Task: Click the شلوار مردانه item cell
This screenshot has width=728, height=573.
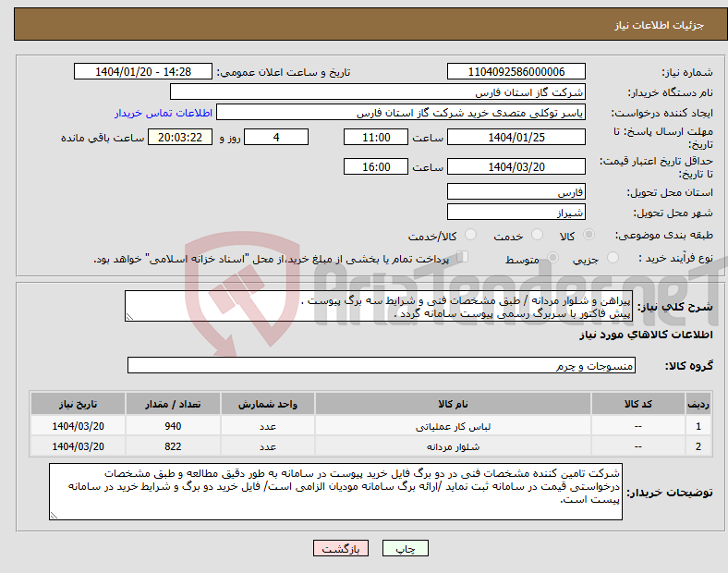Action: [453, 446]
